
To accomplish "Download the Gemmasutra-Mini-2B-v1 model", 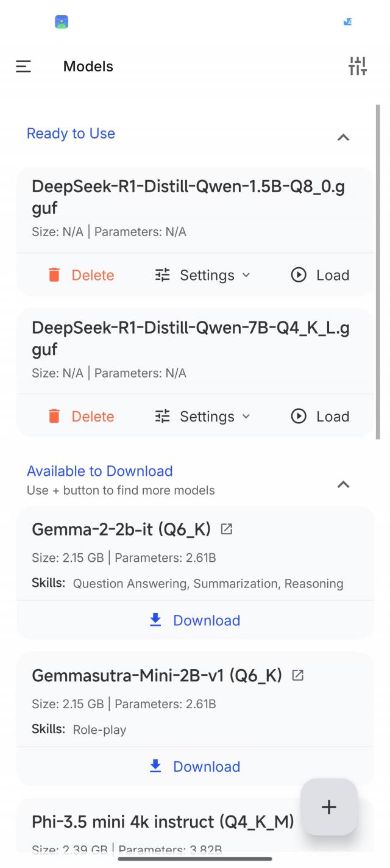I will coord(195,767).
